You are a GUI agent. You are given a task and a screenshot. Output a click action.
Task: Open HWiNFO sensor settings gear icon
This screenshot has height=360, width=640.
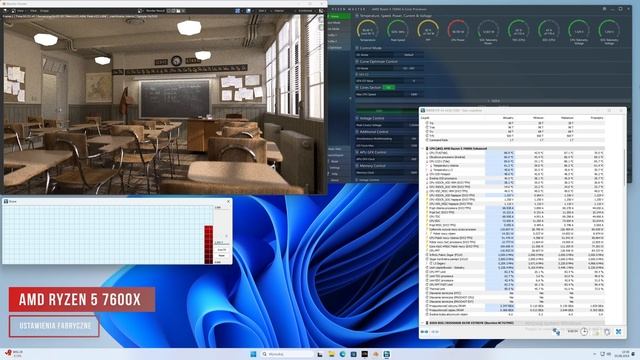[x=607, y=332]
